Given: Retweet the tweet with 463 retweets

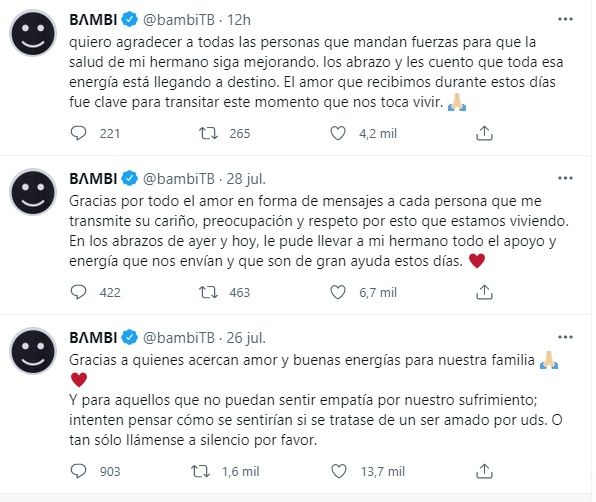Looking at the screenshot, I should (x=209, y=292).
